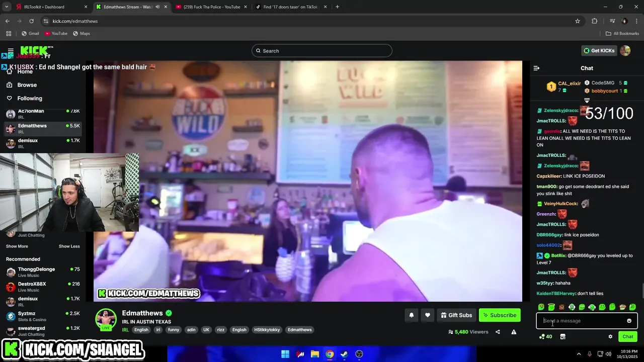Click the Gift Subs button

[456, 315]
